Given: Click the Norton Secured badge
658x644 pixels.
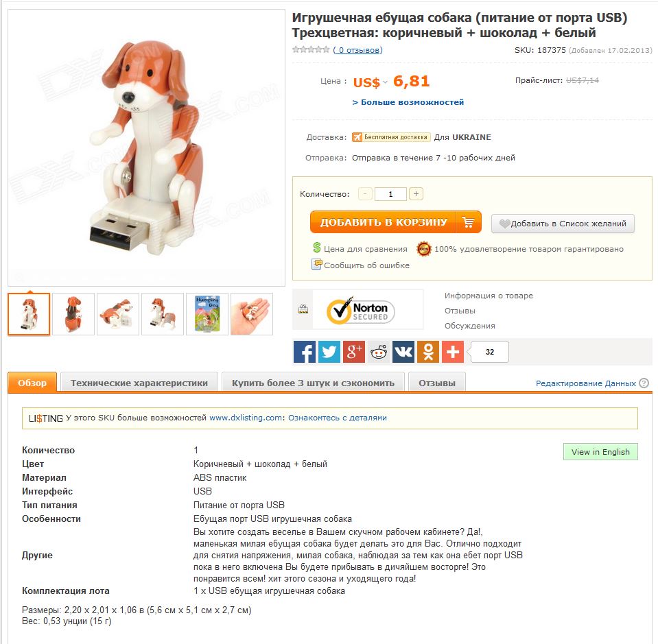Looking at the screenshot, I should tap(360, 311).
